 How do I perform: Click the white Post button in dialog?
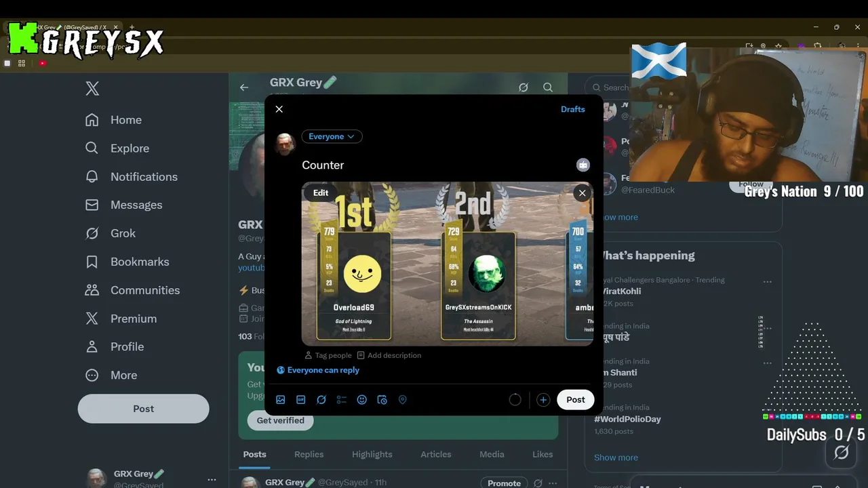click(x=576, y=400)
